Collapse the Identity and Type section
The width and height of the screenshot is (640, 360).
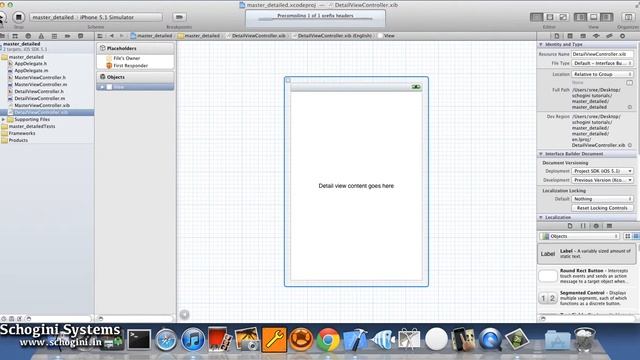point(541,44)
